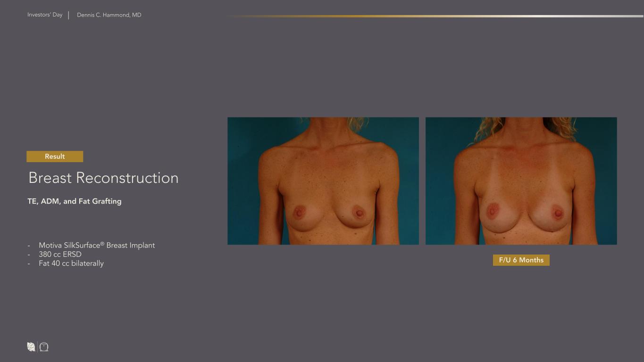Select the 'Motiva SilkSurface Breast Implant' bullet

[x=97, y=246]
